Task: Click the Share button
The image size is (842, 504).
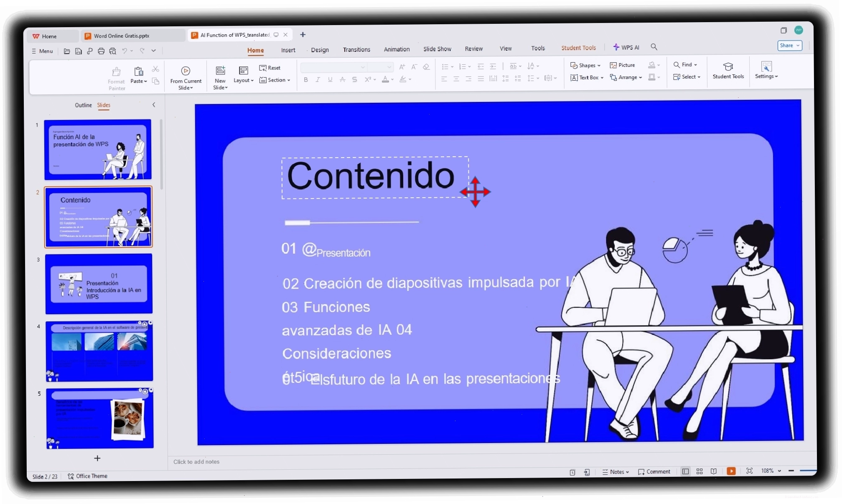Action: click(789, 45)
